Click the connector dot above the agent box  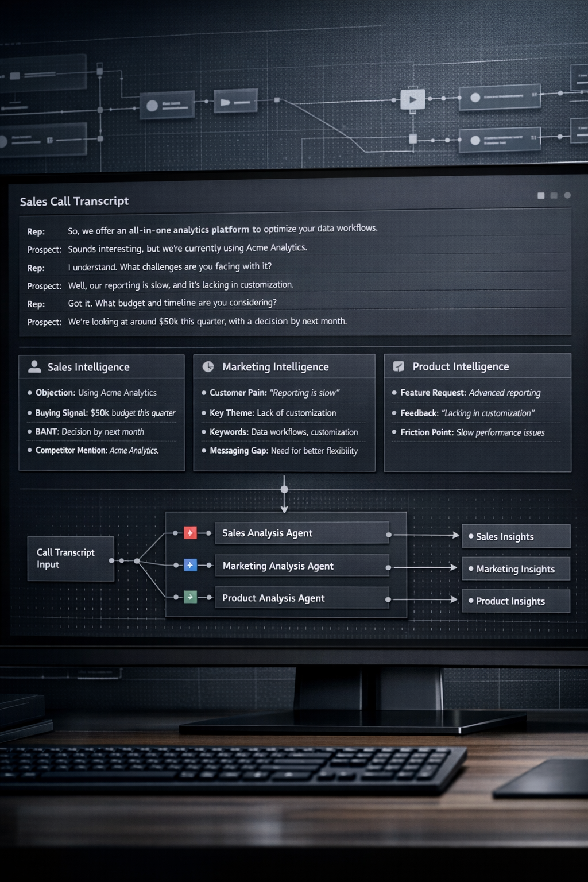[x=284, y=489]
